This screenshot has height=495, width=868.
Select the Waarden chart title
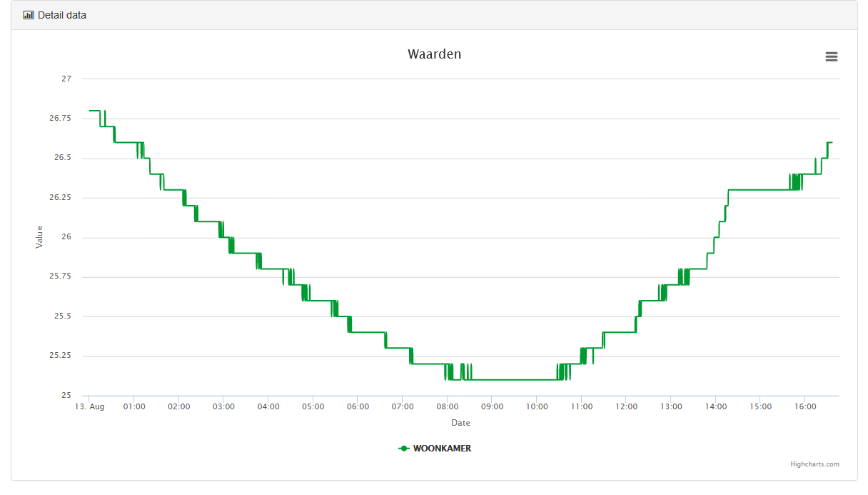coord(434,54)
